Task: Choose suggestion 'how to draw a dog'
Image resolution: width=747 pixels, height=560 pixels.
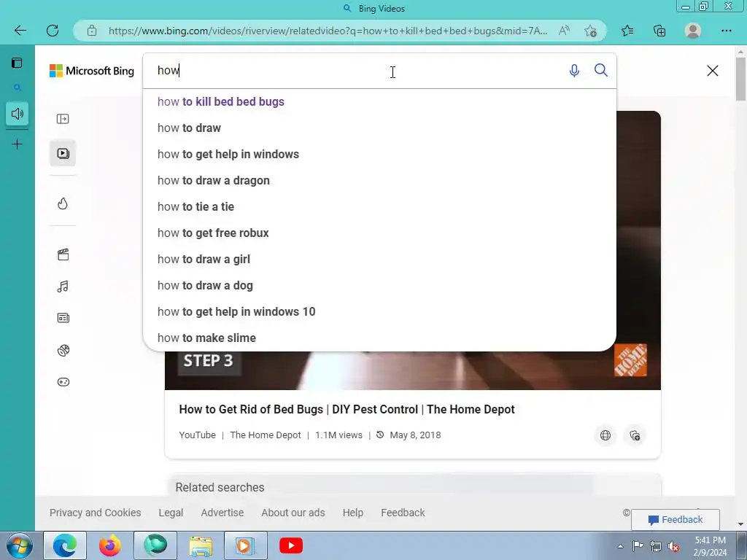Action: point(379,285)
